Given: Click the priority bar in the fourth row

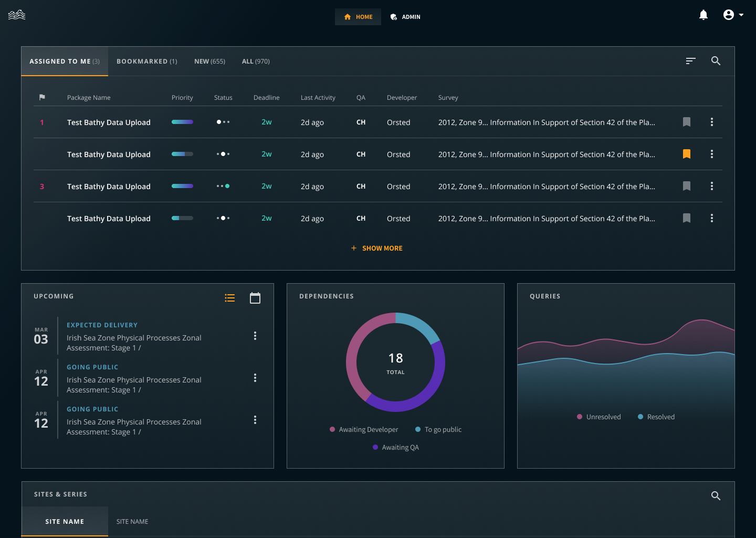Looking at the screenshot, I should click(182, 218).
